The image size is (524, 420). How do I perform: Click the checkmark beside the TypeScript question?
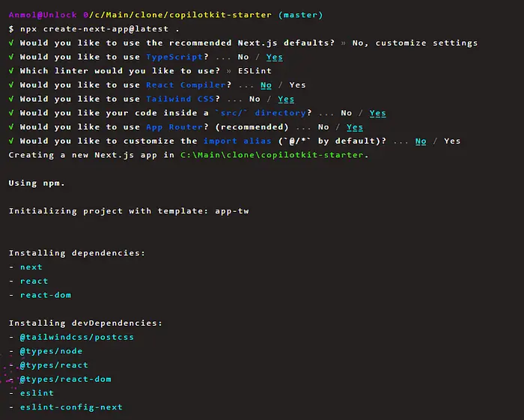(11, 57)
